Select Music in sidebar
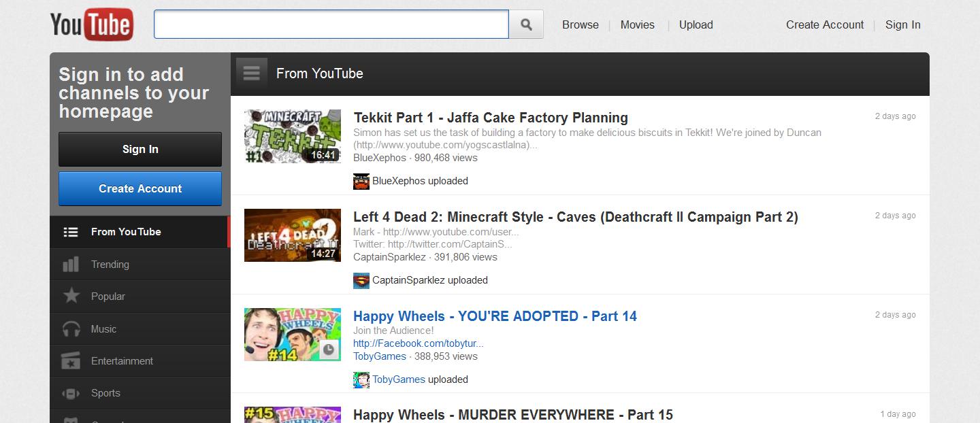The height and width of the screenshot is (423, 980). (140, 329)
